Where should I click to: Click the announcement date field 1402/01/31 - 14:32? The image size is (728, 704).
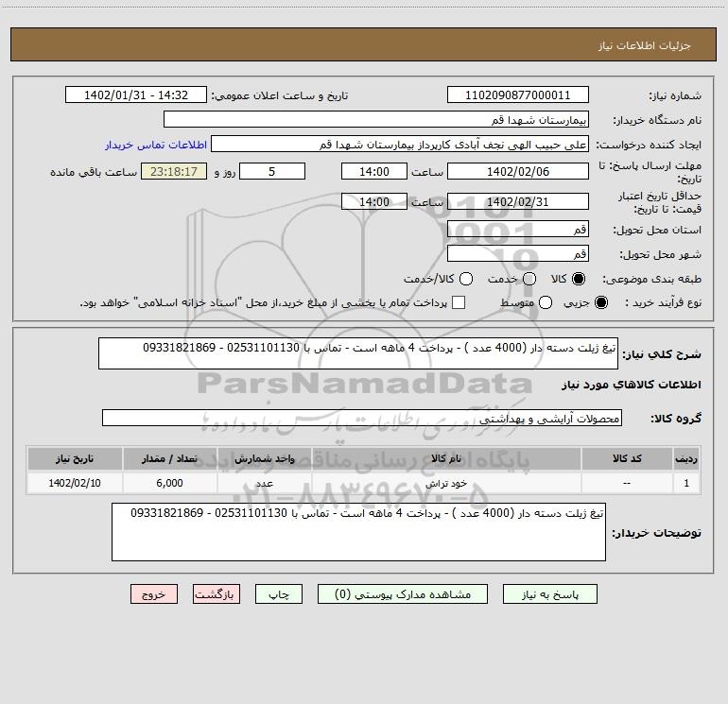pyautogui.click(x=136, y=94)
